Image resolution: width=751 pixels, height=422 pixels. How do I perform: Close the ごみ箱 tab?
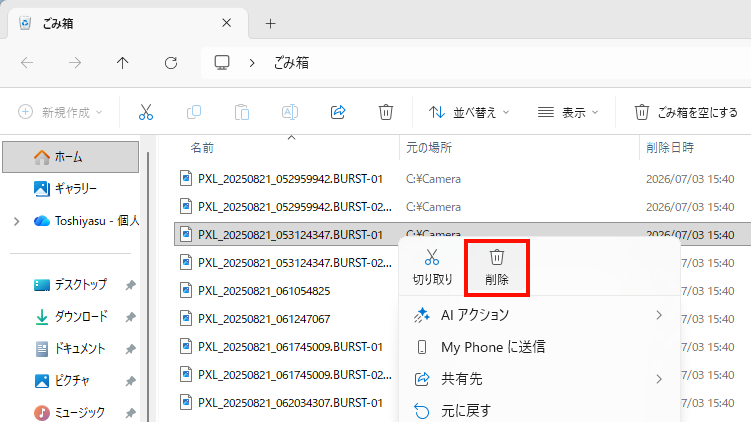227,23
